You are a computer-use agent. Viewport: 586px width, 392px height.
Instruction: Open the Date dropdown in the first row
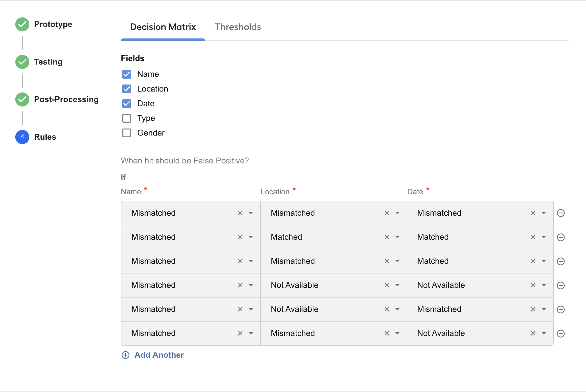(544, 213)
